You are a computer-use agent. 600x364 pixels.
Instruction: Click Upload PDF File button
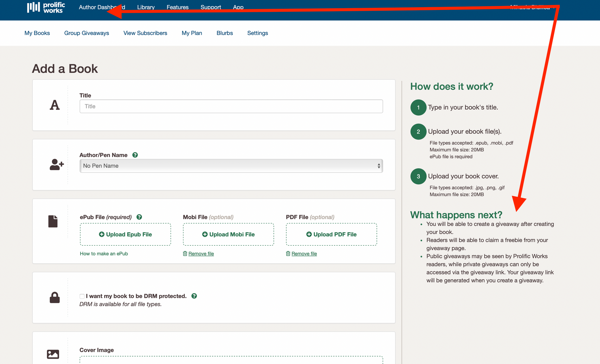coord(331,234)
